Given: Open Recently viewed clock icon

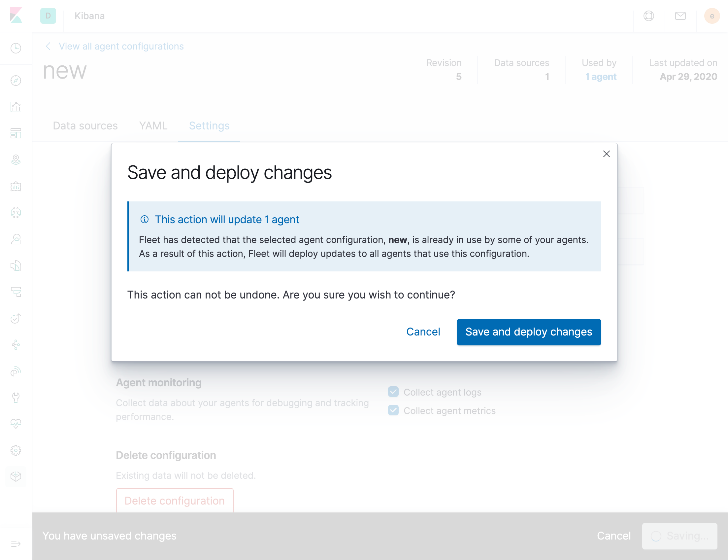Looking at the screenshot, I should 16,48.
